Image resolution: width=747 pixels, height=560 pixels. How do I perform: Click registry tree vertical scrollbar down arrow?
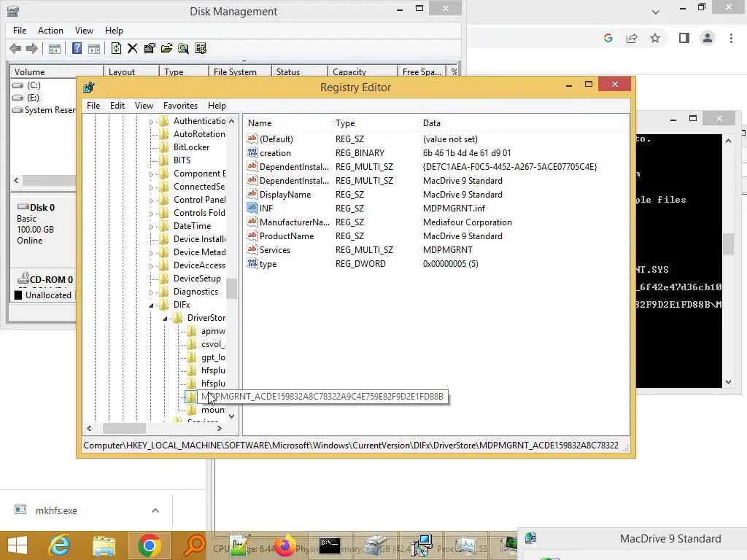pos(231,416)
